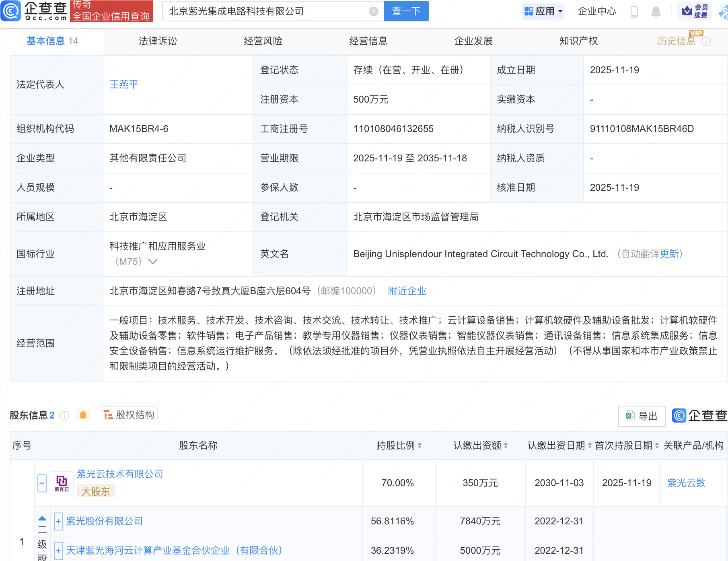Screen dimensions: 728x561
Task: Expand the 紫光股份有限公司 shareholder row
Action: pyautogui.click(x=58, y=522)
